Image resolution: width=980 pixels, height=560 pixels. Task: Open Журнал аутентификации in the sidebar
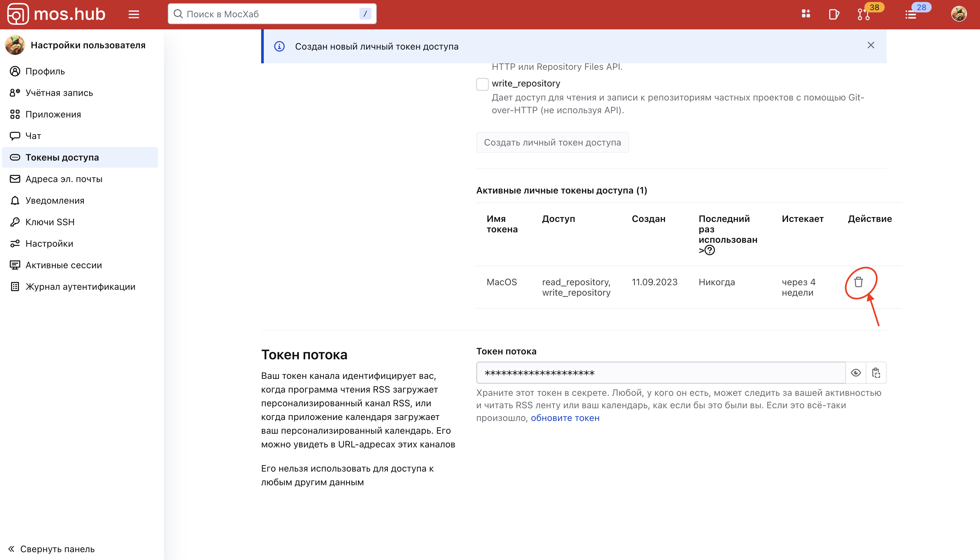(x=80, y=287)
